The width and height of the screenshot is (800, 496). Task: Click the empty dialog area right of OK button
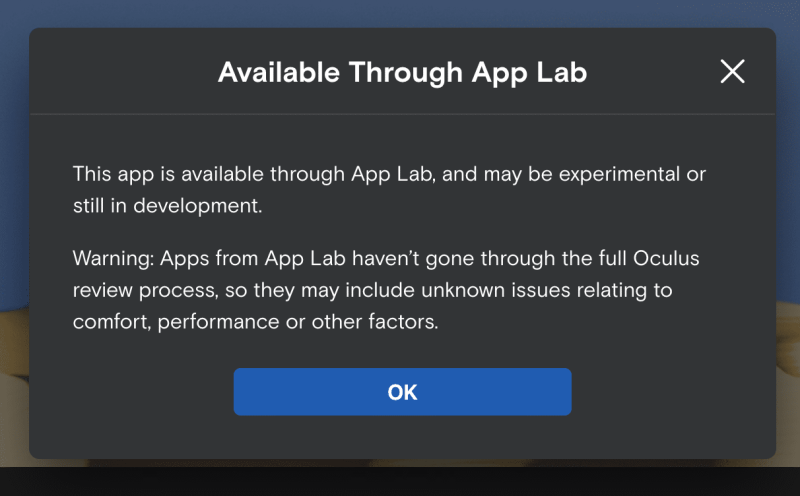click(x=673, y=392)
